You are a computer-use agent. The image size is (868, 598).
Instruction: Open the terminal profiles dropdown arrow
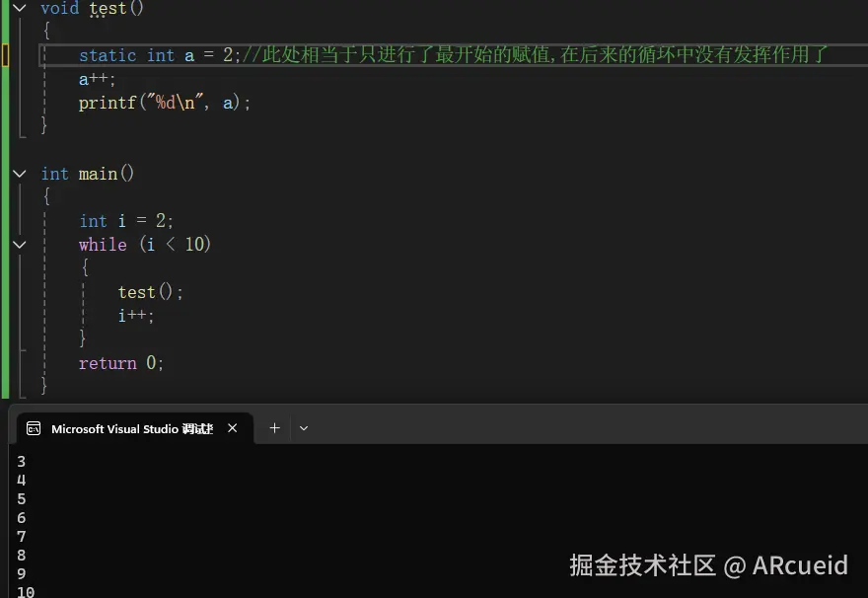pyautogui.click(x=304, y=428)
